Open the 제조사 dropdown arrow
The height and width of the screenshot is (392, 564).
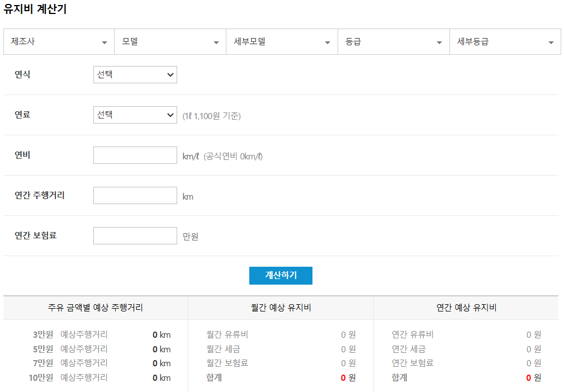click(104, 41)
